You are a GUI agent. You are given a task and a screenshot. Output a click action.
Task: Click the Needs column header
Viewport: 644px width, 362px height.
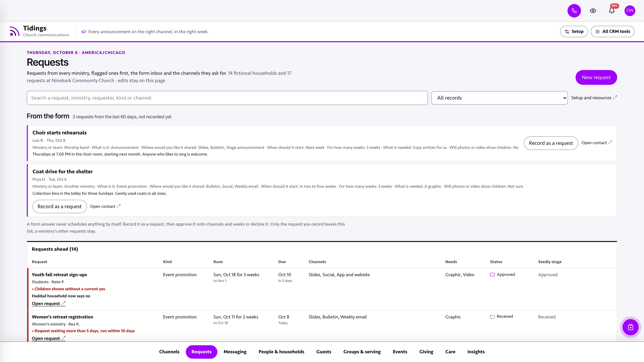[x=451, y=262]
